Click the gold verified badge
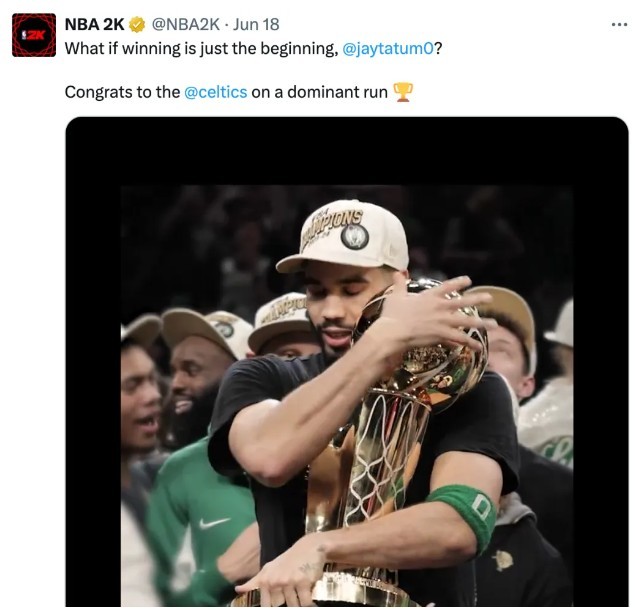Screen dimensions: 635x613 (138, 25)
